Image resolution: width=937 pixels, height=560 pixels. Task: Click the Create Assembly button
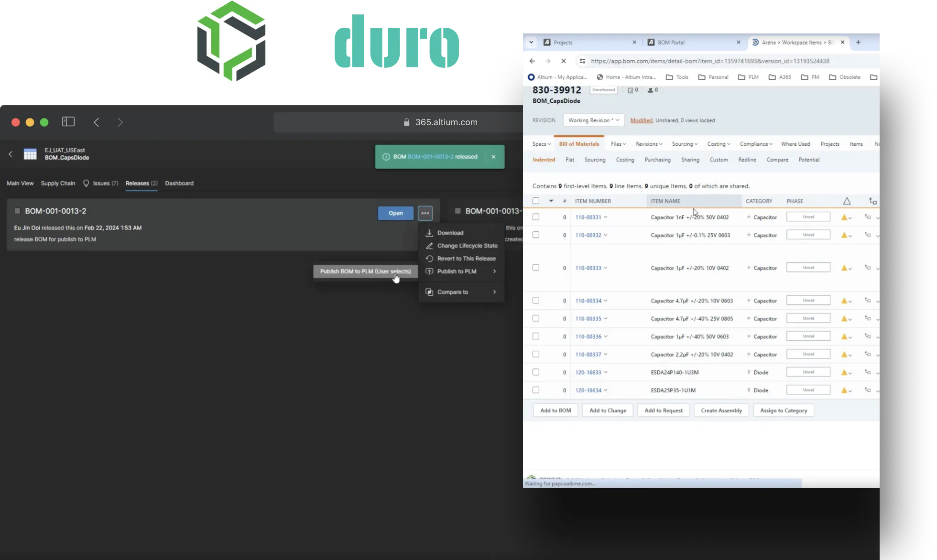point(721,410)
